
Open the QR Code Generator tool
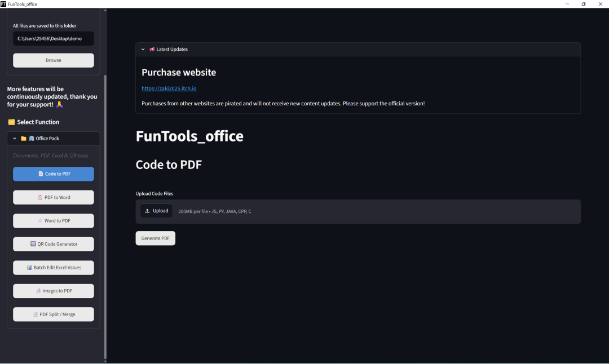point(54,244)
